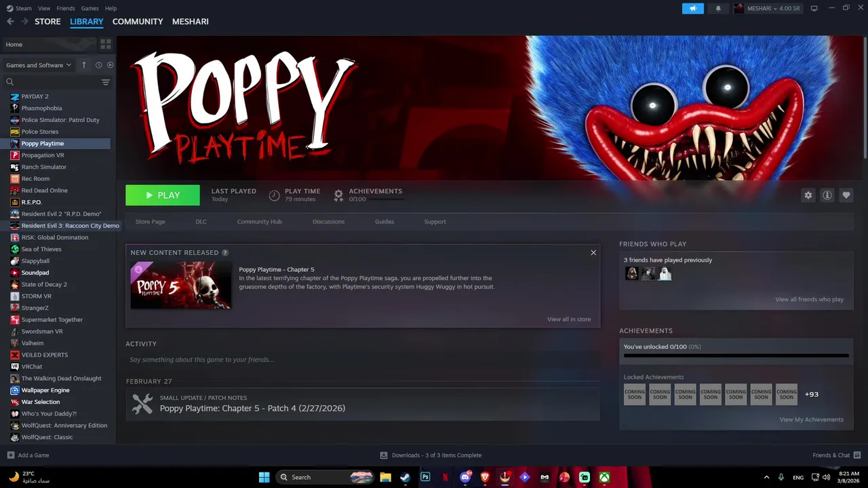Click View all friends who play

coord(809,300)
